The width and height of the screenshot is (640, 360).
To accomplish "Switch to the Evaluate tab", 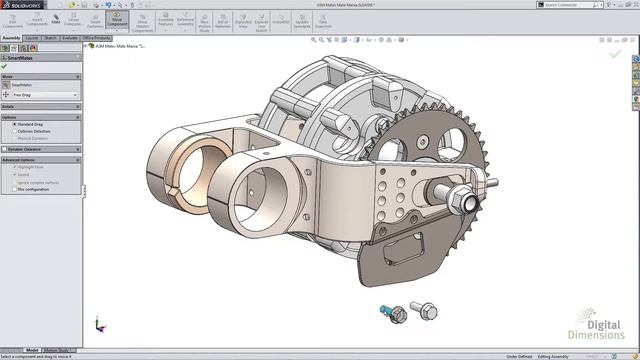I will click(70, 38).
